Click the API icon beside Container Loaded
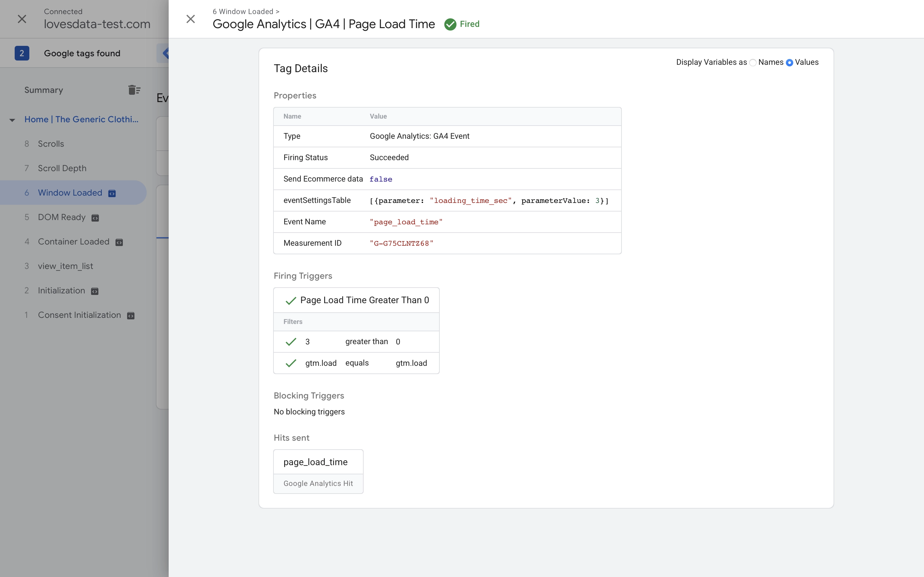The image size is (924, 577). pos(119,242)
